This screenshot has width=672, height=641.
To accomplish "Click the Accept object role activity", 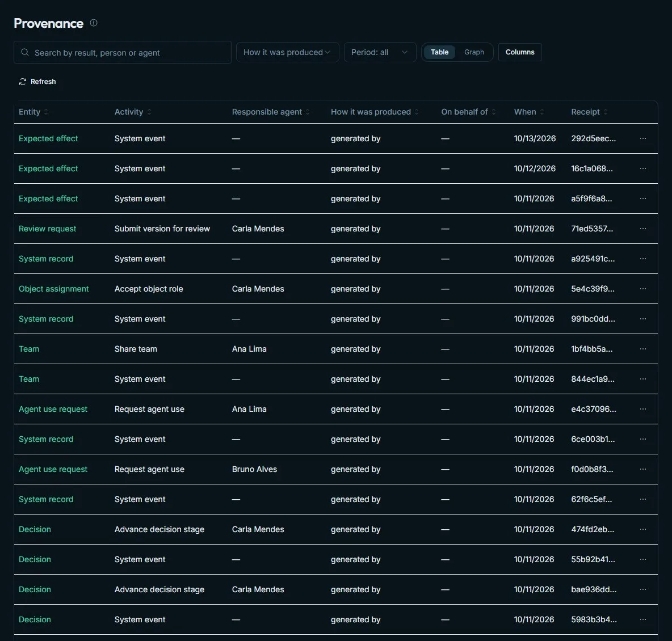I will (x=149, y=288).
